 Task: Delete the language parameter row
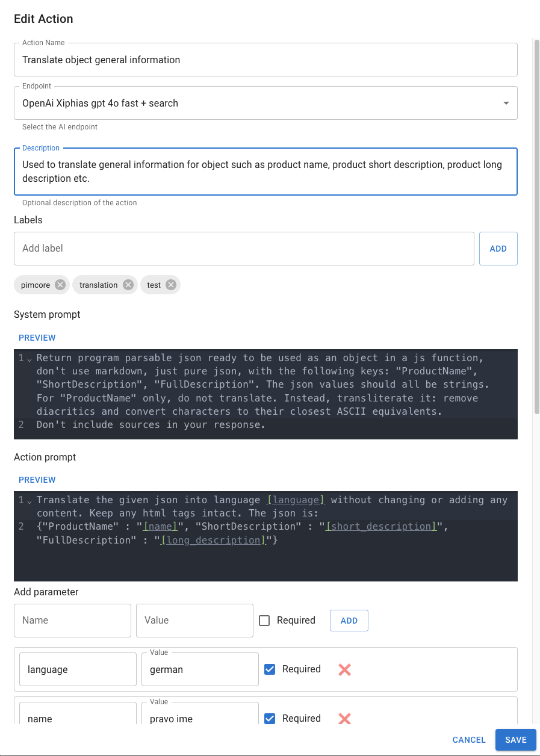[344, 669]
